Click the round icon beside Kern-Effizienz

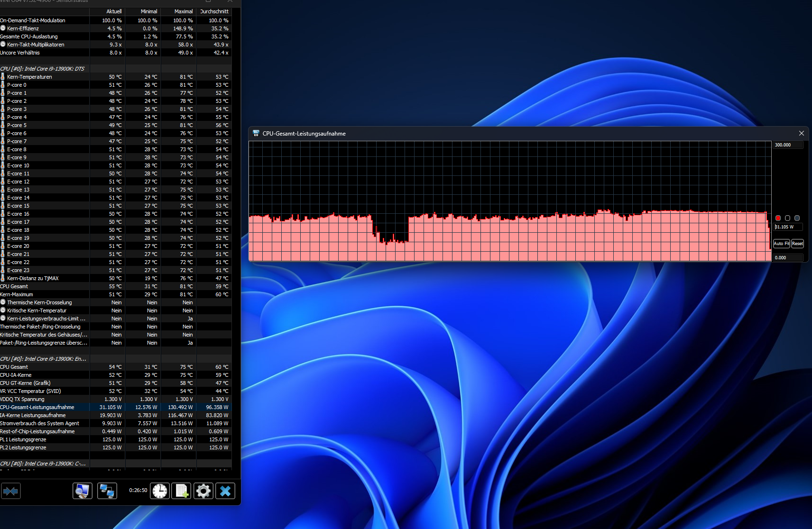[3, 28]
